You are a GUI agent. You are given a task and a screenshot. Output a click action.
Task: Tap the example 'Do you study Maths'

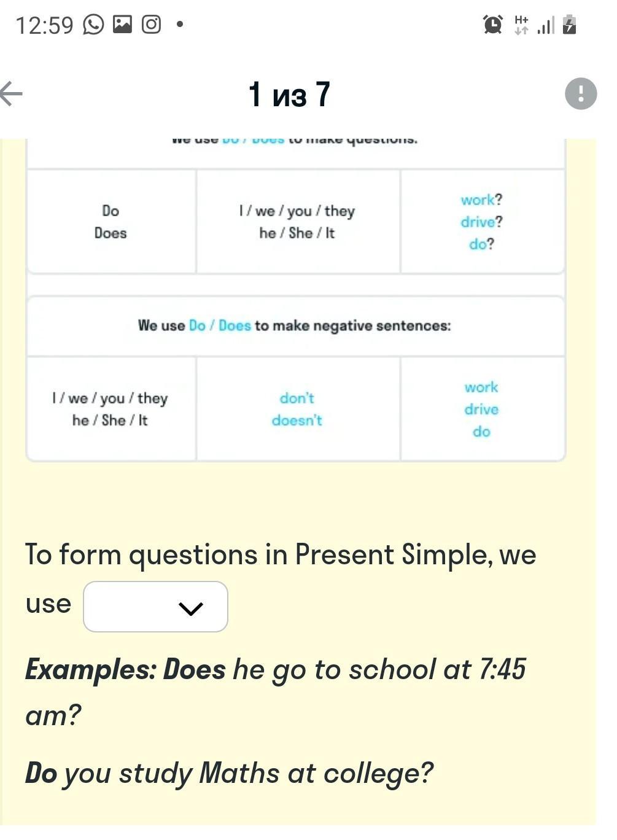229,773
